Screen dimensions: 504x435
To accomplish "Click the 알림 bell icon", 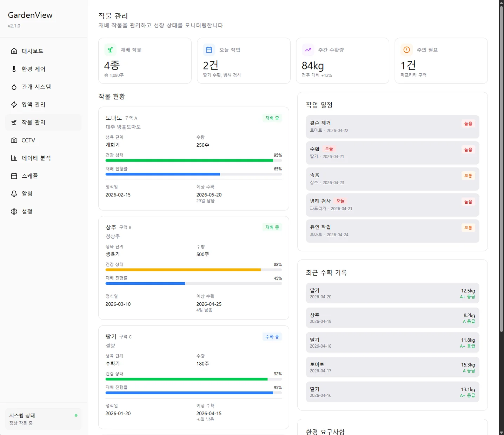I will [x=14, y=193].
